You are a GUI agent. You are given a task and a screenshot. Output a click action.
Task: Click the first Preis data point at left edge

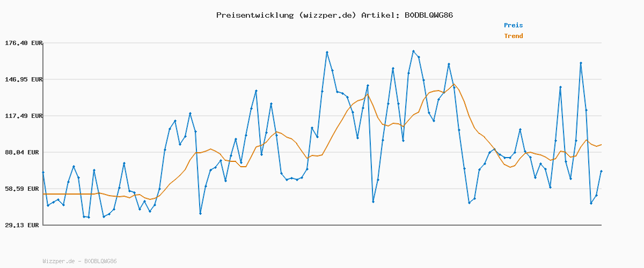[43, 172]
